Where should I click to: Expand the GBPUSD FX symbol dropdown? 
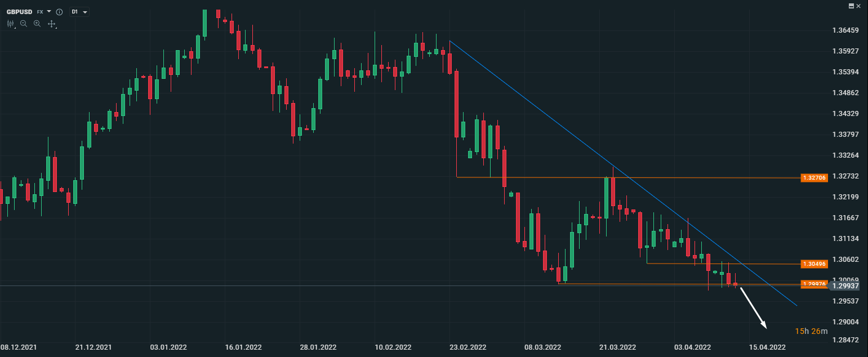(x=49, y=11)
